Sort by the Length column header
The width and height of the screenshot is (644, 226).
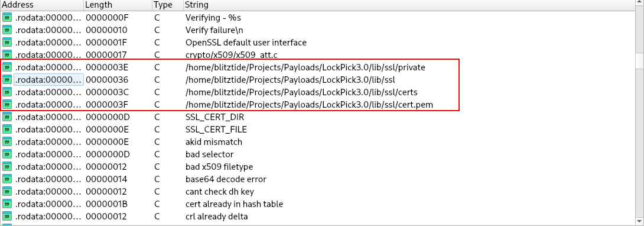click(118, 5)
